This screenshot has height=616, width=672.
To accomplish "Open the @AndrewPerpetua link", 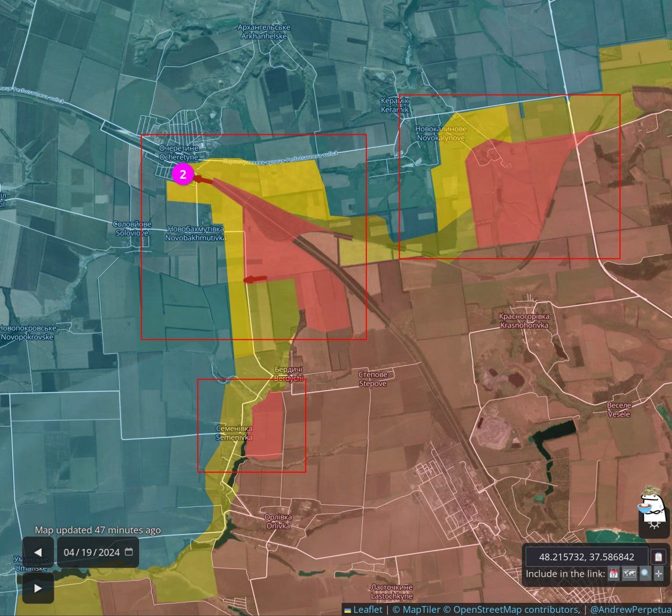I will pyautogui.click(x=630, y=609).
